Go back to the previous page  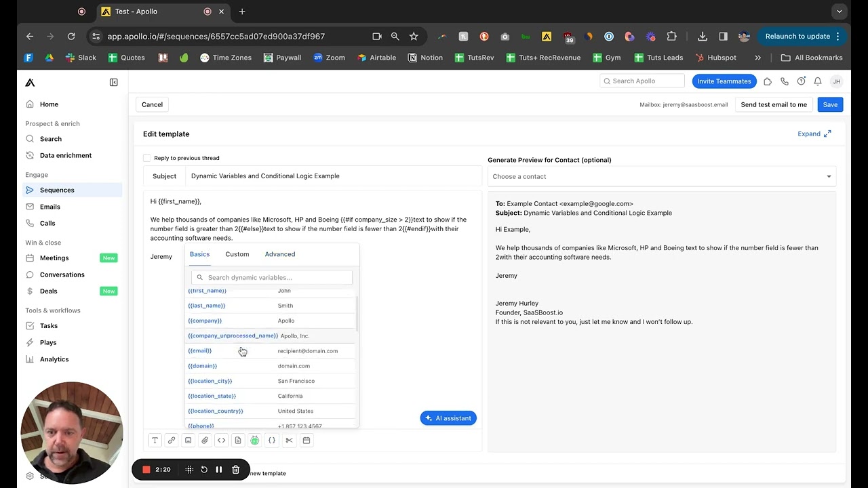pyautogui.click(x=30, y=37)
